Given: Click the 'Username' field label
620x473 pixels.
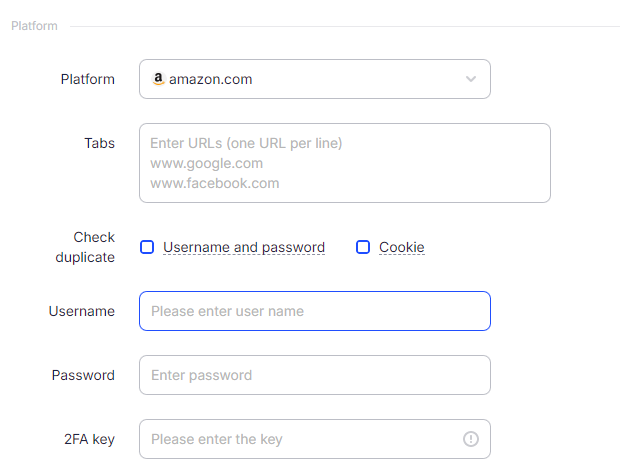Looking at the screenshot, I should click(x=82, y=311).
